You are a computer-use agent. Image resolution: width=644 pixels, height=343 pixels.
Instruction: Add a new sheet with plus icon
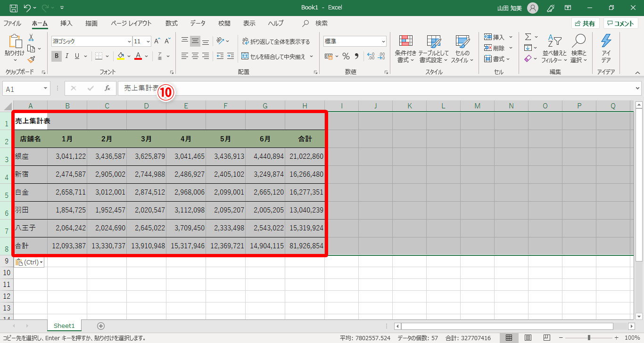pyautogui.click(x=100, y=326)
